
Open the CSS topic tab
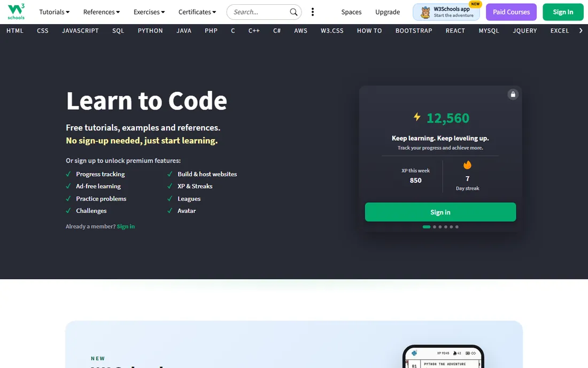click(43, 31)
